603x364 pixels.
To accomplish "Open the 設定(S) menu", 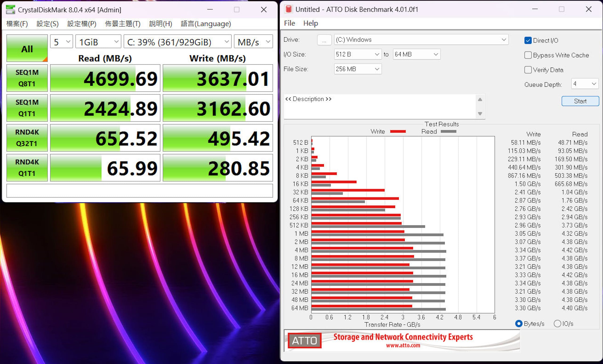I will pyautogui.click(x=48, y=24).
